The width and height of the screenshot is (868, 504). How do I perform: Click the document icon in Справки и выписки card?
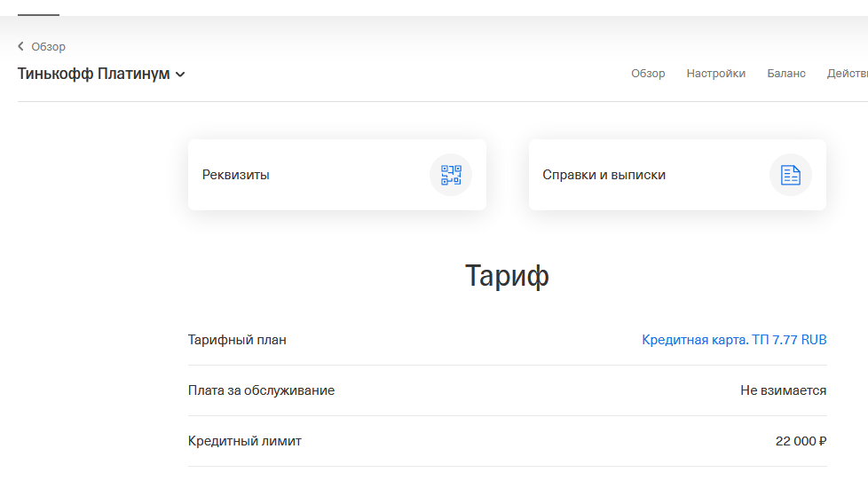coord(791,175)
